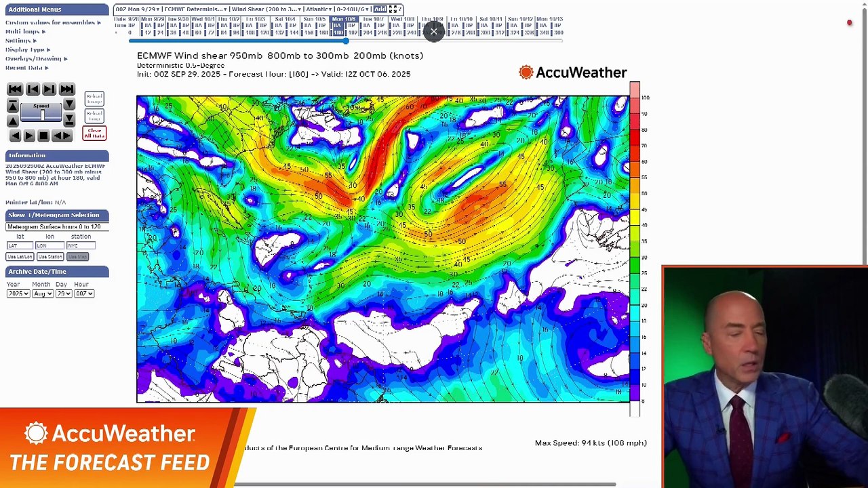Click the help question mark icon
868x488 pixels.
click(400, 9)
